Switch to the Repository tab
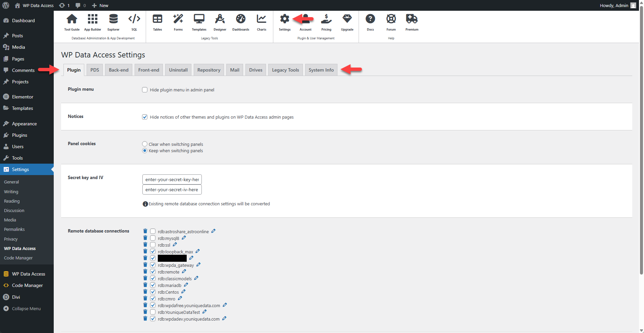644x333 pixels. click(x=209, y=70)
